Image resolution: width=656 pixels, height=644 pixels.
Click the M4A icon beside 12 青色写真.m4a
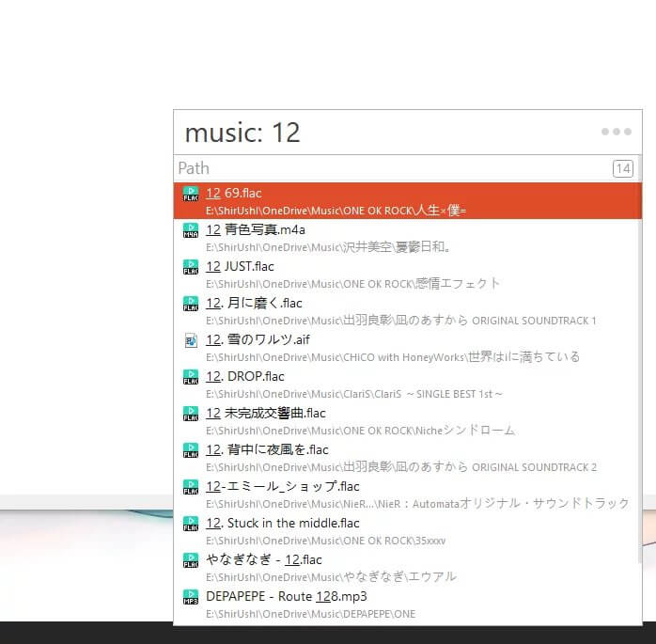[191, 230]
